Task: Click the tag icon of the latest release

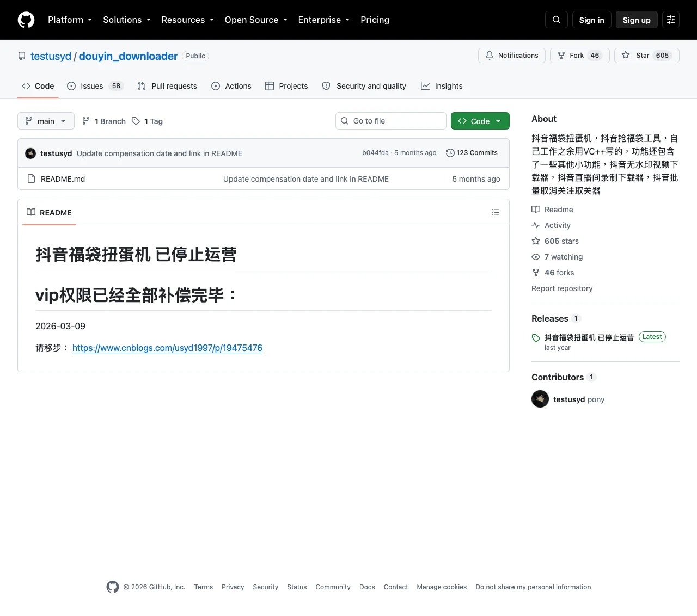Action: coord(536,338)
